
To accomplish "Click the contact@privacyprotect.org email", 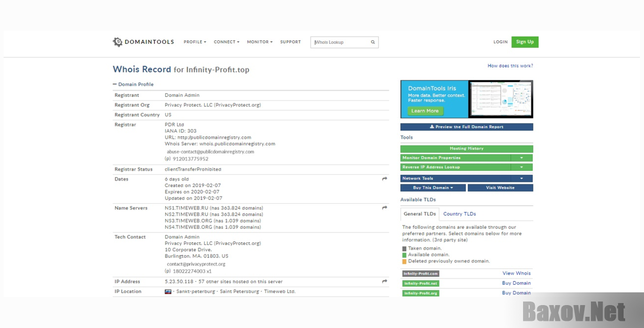I will pos(196,264).
